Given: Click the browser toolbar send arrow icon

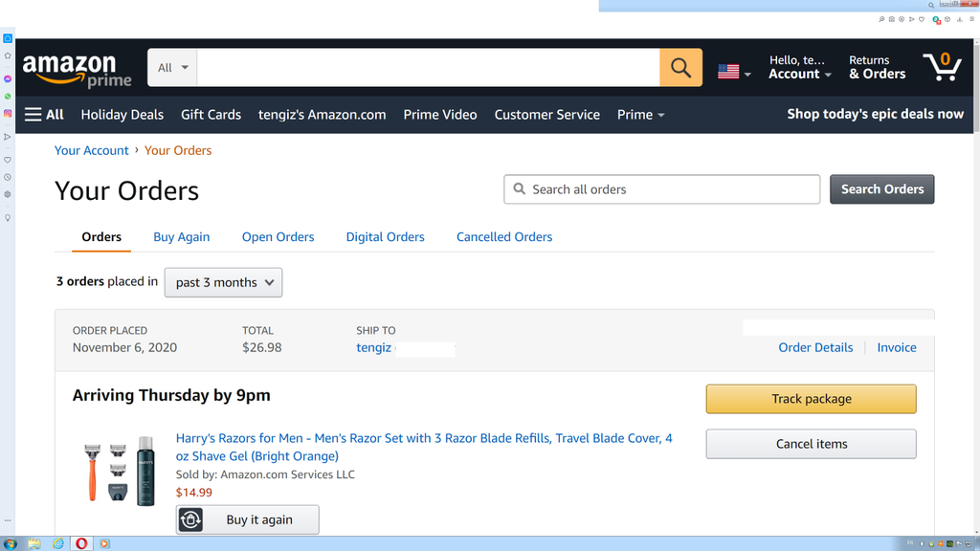Looking at the screenshot, I should (x=911, y=19).
